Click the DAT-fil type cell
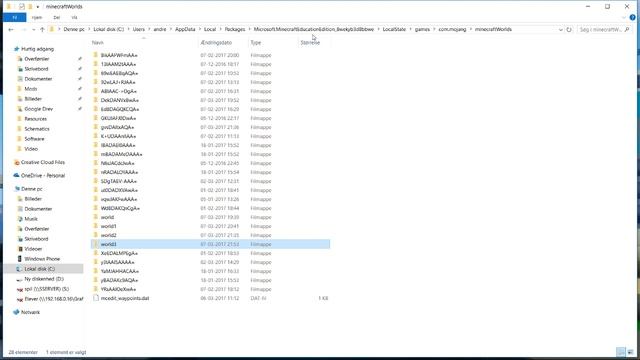This screenshot has height=360, width=640. tap(258, 298)
